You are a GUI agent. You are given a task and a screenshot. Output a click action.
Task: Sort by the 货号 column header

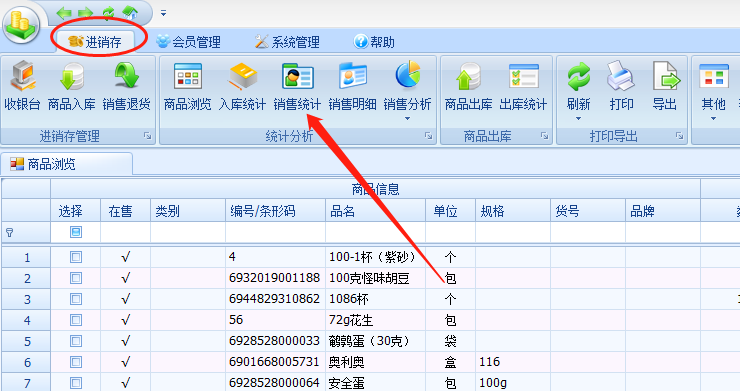pos(588,211)
